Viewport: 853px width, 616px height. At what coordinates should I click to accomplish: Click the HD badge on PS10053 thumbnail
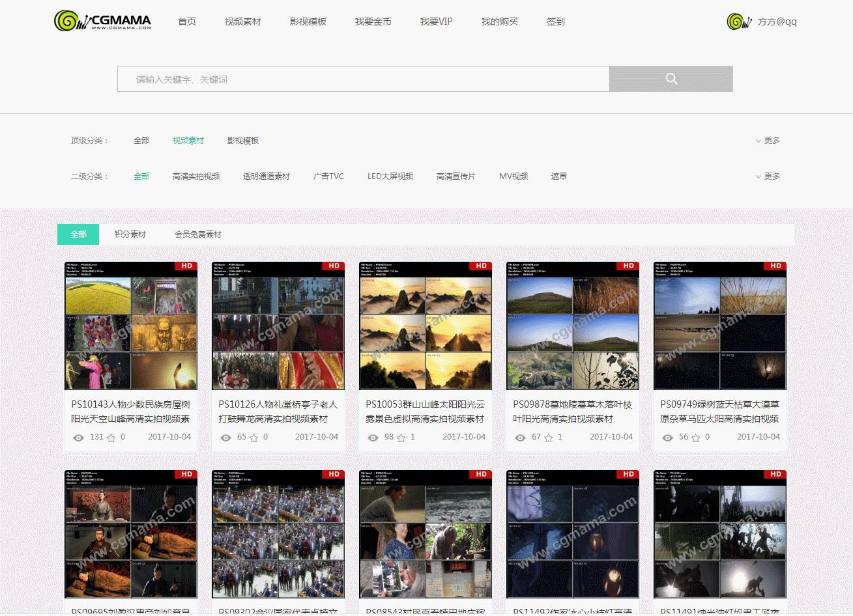click(482, 266)
